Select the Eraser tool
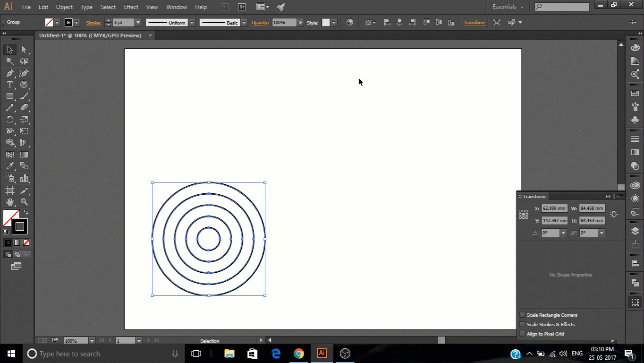Screen dimensions: 644x363 point(24,108)
